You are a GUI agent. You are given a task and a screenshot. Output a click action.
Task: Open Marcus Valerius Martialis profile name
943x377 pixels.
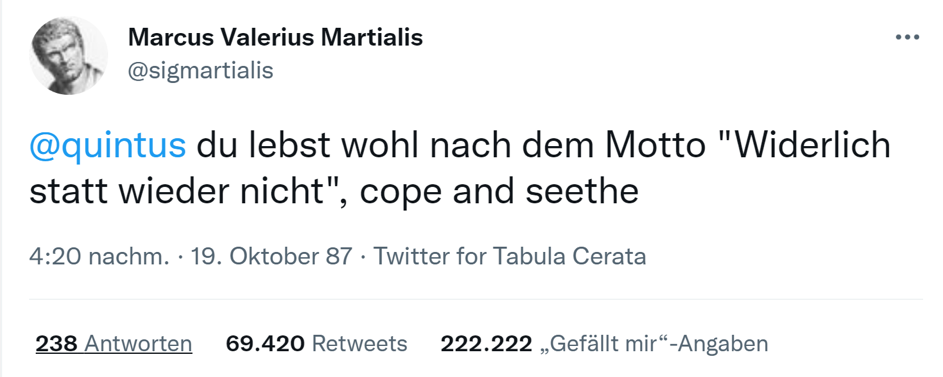tap(275, 37)
